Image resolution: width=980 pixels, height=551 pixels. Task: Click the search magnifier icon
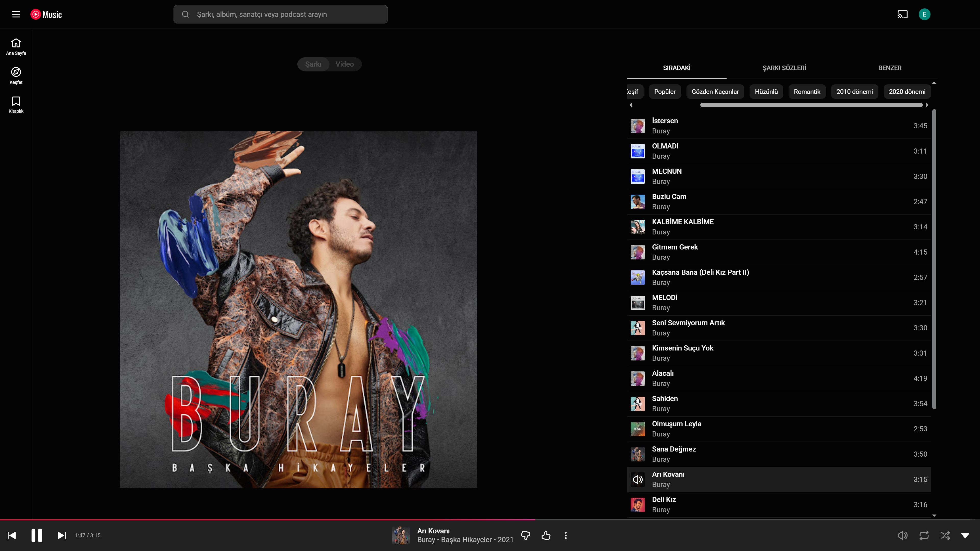click(185, 15)
